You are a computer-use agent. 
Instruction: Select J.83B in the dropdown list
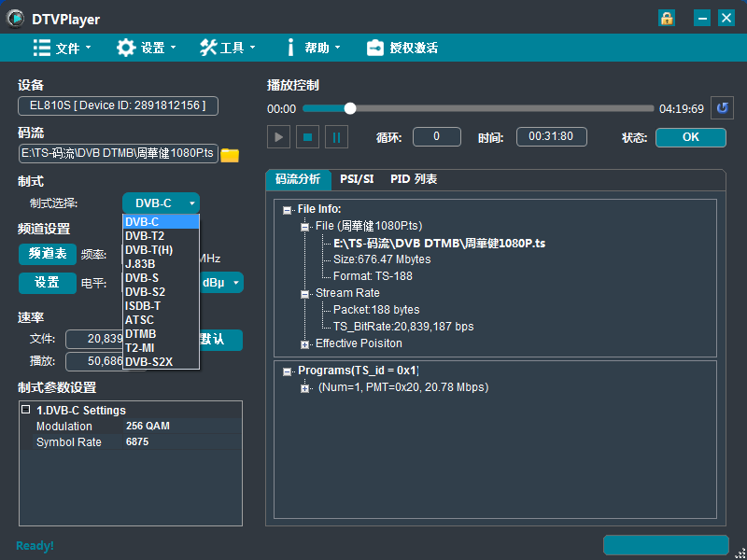(161, 264)
